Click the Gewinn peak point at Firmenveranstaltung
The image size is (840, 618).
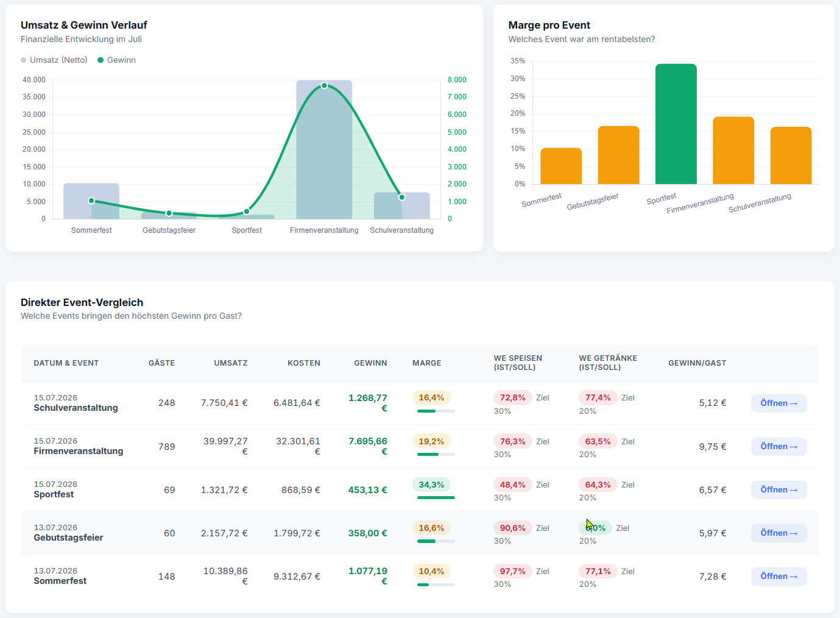click(324, 85)
